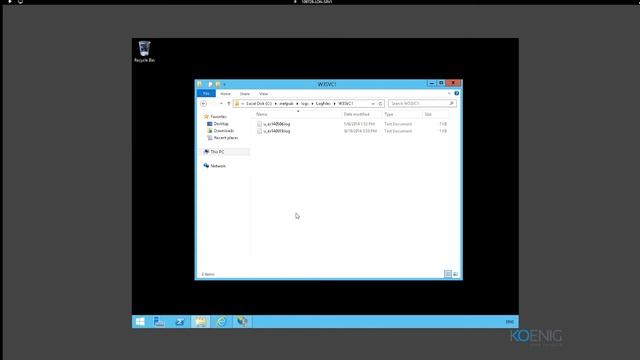The image size is (640, 360).
Task: Click the ENG language indicator in the tray
Action: point(509,322)
